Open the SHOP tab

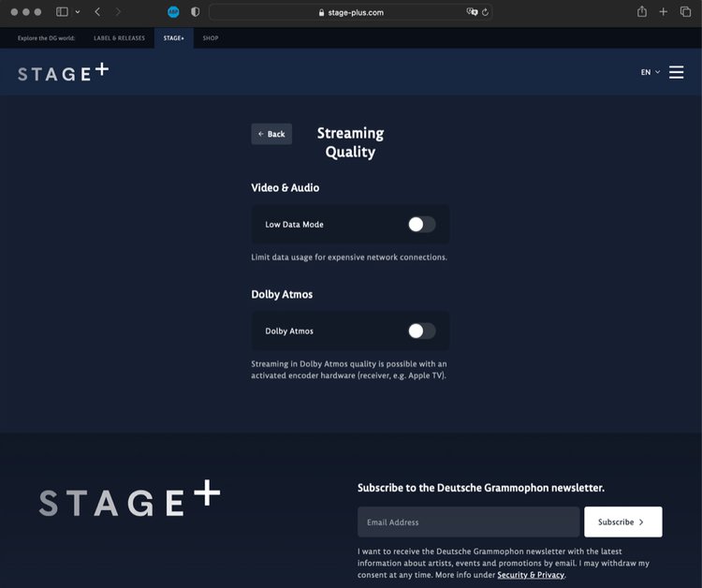(x=211, y=38)
